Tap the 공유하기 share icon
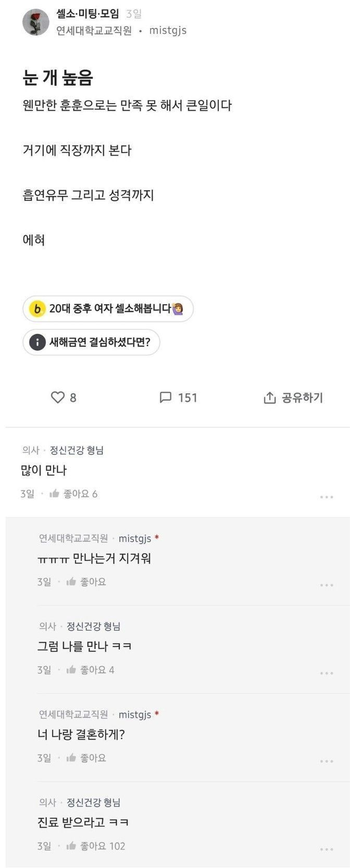 pyautogui.click(x=269, y=398)
